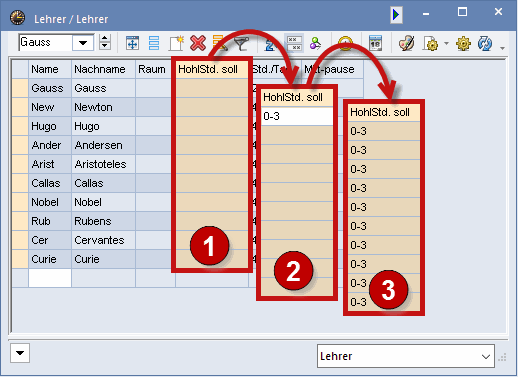The width and height of the screenshot is (518, 377).
Task: Open toolbar overflow arrow at far right
Action: pos(502,48)
